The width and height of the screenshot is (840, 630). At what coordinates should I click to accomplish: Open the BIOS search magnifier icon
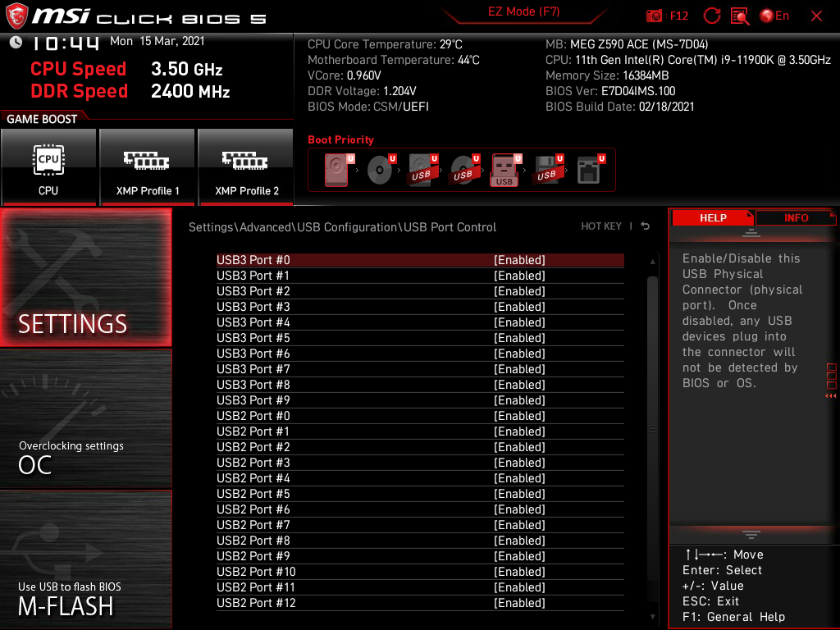739,16
